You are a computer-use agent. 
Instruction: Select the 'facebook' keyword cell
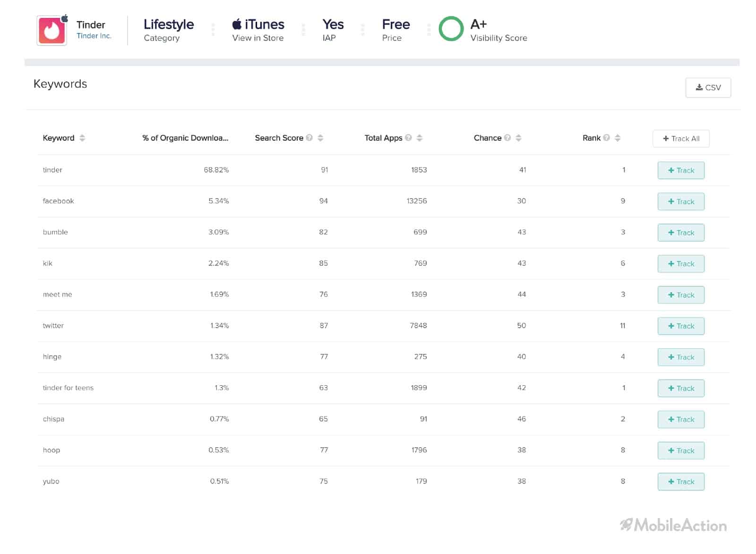coord(58,201)
